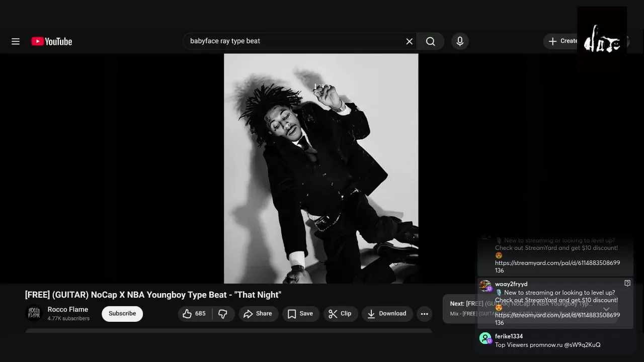Open the more actions three-dot menu
The height and width of the screenshot is (362, 644).
425,314
